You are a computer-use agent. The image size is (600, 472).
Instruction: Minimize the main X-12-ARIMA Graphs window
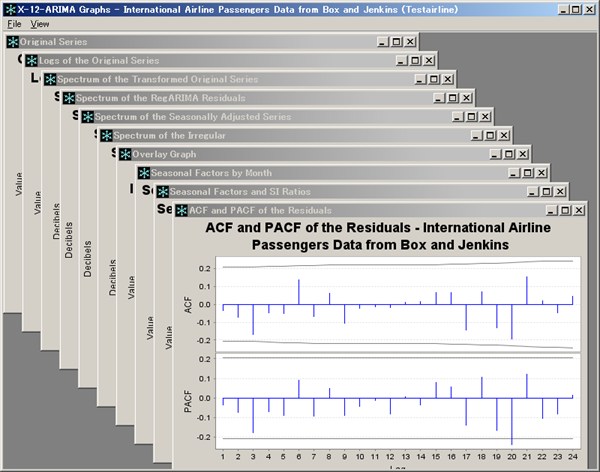click(562, 10)
